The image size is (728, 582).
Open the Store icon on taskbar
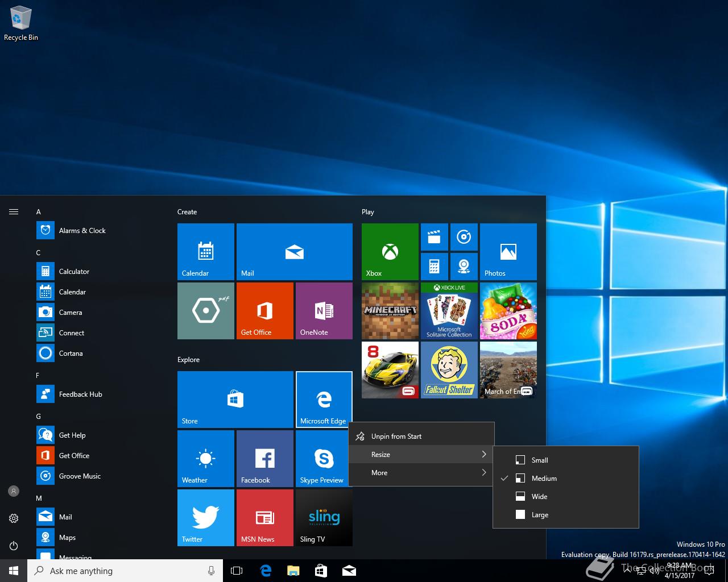pyautogui.click(x=321, y=571)
